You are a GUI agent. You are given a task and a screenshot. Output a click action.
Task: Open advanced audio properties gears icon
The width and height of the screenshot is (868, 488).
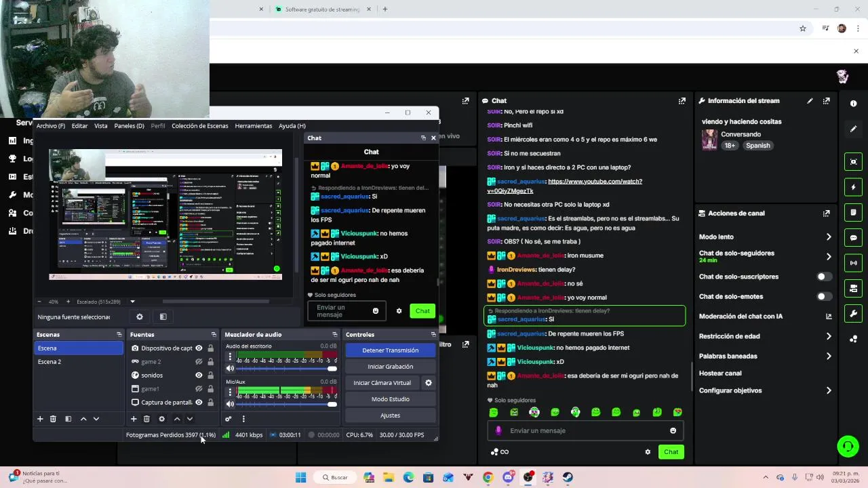[x=229, y=419]
